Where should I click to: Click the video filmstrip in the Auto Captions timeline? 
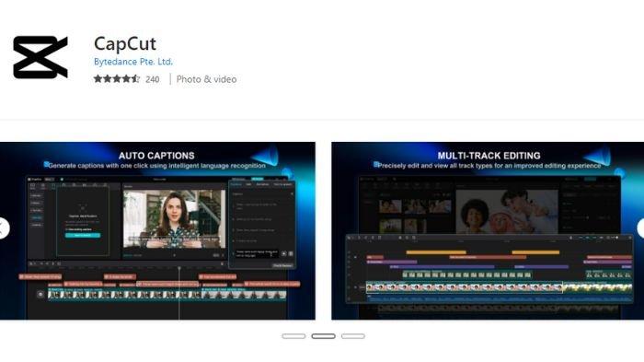[167, 294]
